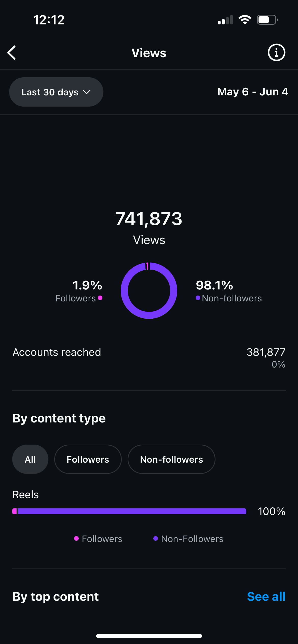Tap the By top content heading
The height and width of the screenshot is (644, 298).
[56, 597]
